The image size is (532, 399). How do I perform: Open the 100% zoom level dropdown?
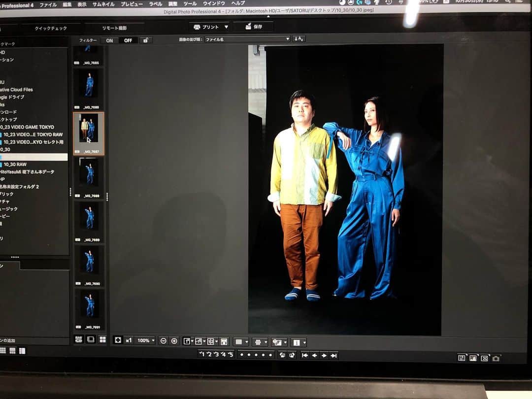point(145,340)
